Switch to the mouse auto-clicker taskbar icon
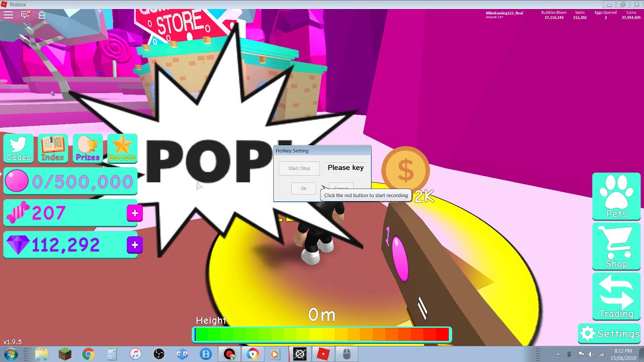 click(347, 354)
